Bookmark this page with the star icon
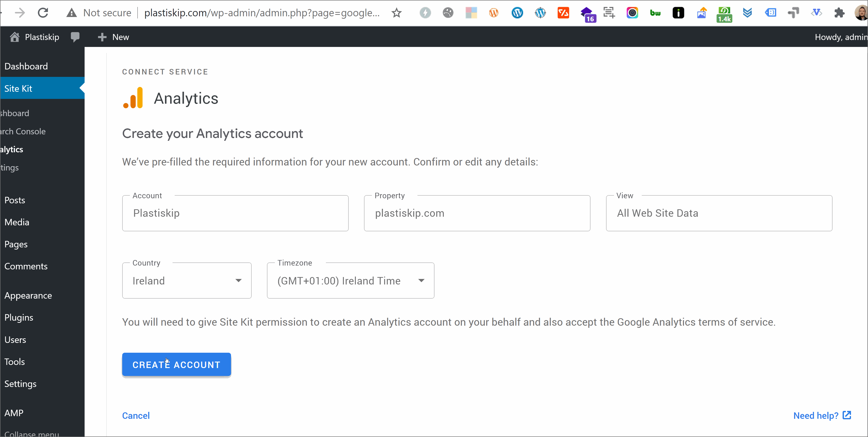This screenshot has width=868, height=437. tap(397, 13)
